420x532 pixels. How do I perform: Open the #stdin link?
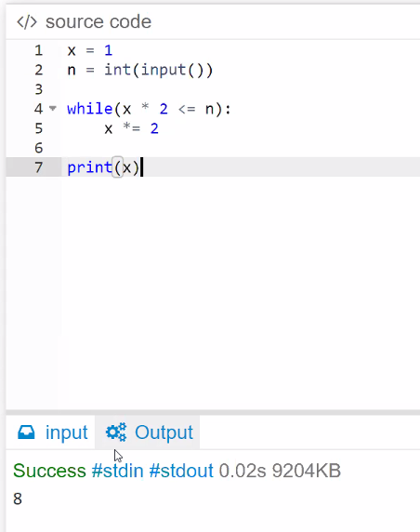(x=117, y=471)
